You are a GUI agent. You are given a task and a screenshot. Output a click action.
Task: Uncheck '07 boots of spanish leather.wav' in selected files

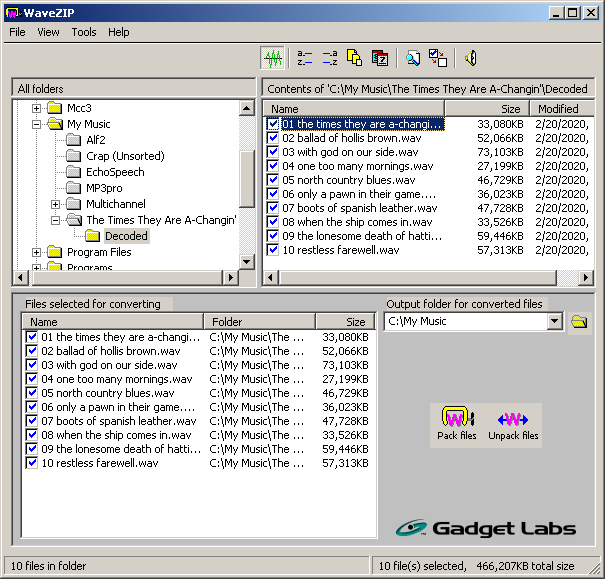[x=32, y=421]
